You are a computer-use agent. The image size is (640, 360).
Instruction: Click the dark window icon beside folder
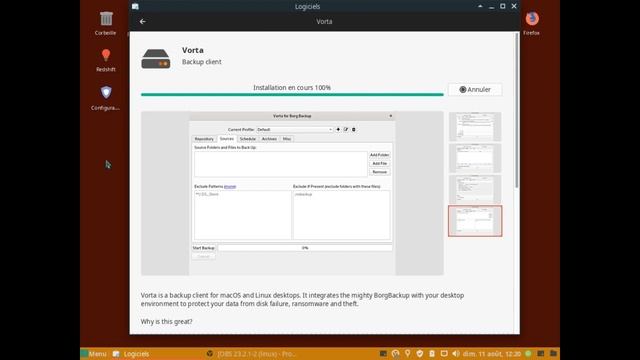click(x=541, y=353)
